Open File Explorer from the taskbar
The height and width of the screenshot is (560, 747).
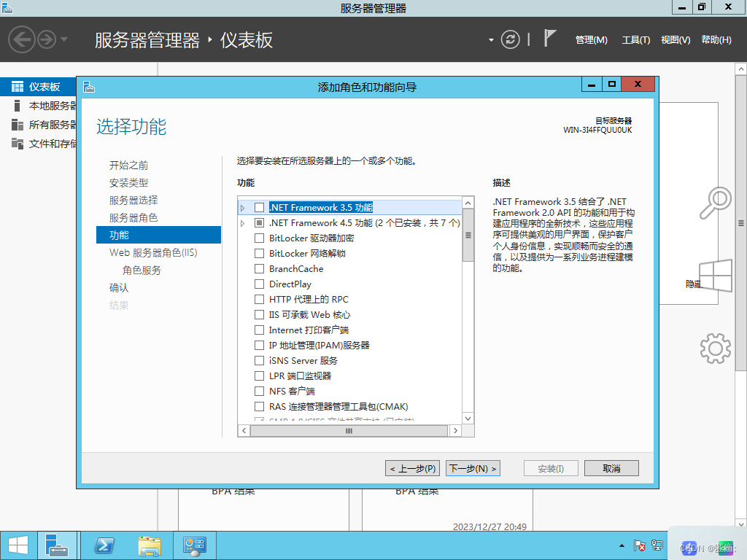[x=150, y=545]
